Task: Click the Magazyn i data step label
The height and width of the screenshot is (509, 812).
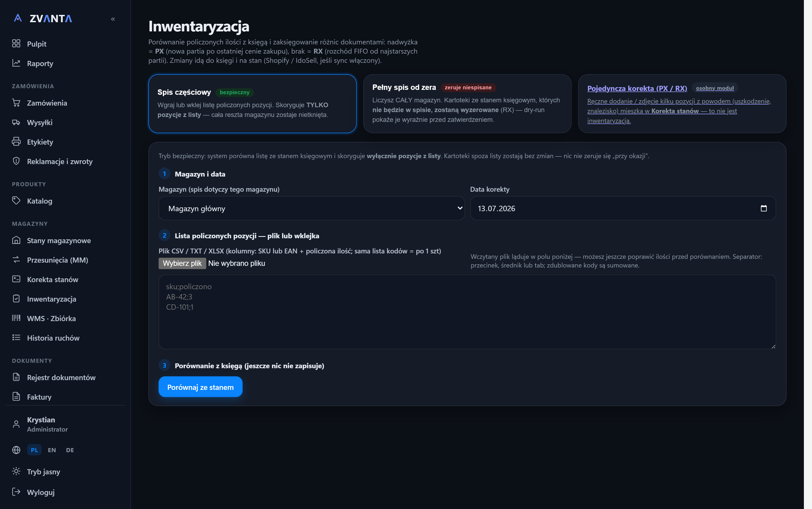Action: (200, 174)
